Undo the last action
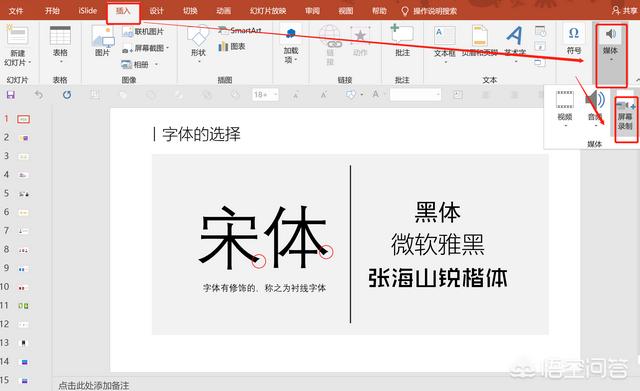The image size is (640, 391). pyautogui.click(x=39, y=95)
